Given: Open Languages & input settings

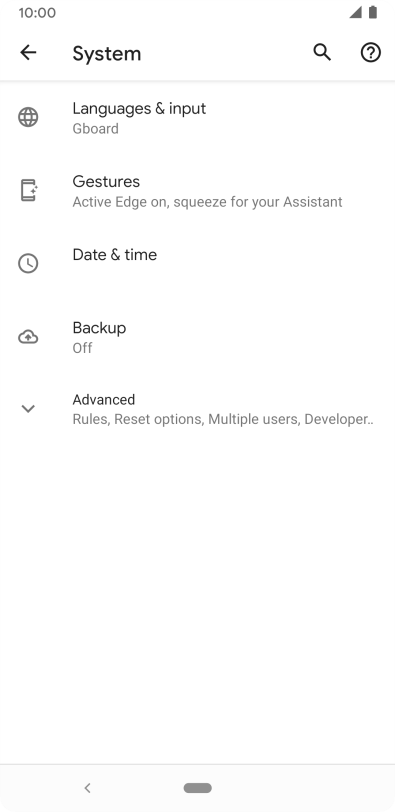Looking at the screenshot, I should 197,118.
